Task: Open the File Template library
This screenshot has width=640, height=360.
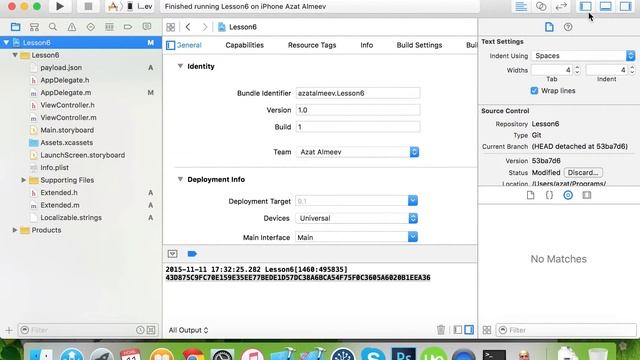Action: point(530,195)
